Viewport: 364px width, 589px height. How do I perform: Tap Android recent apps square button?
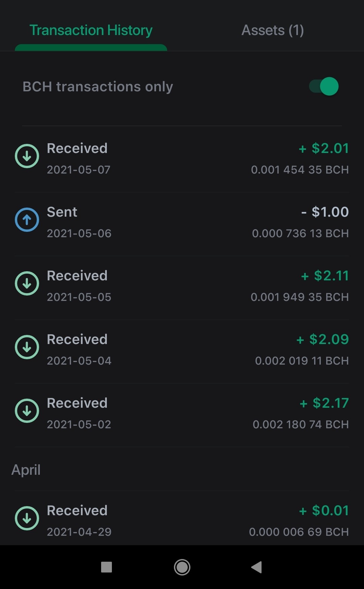pos(107,567)
